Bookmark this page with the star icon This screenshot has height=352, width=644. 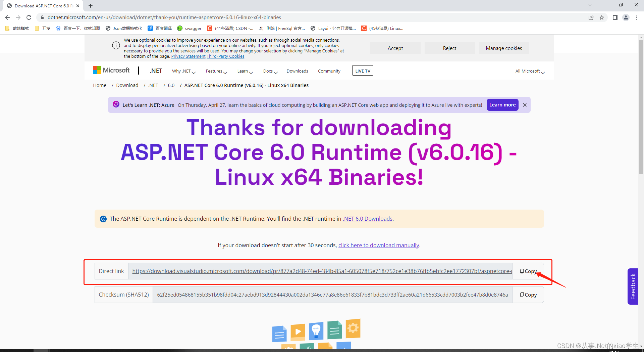602,17
